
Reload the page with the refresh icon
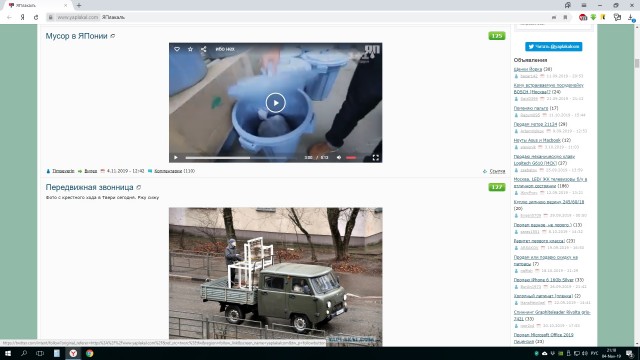pos(36,17)
